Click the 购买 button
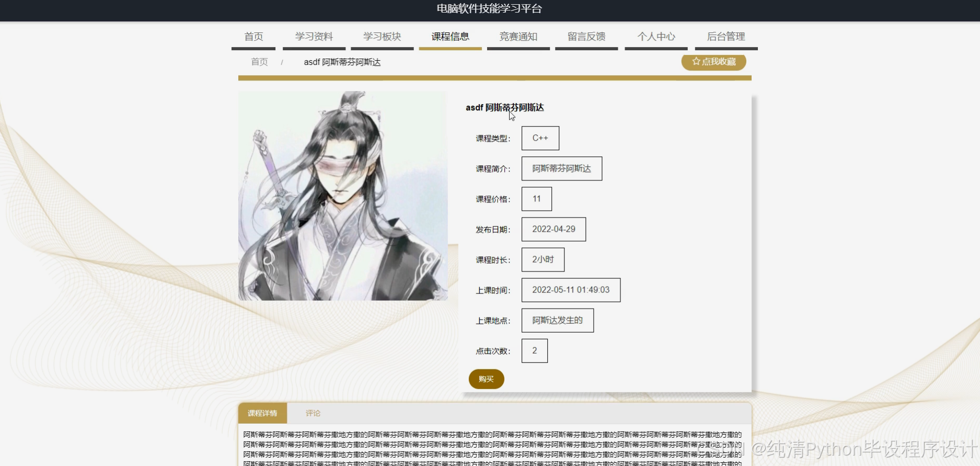This screenshot has height=466, width=980. tap(487, 379)
